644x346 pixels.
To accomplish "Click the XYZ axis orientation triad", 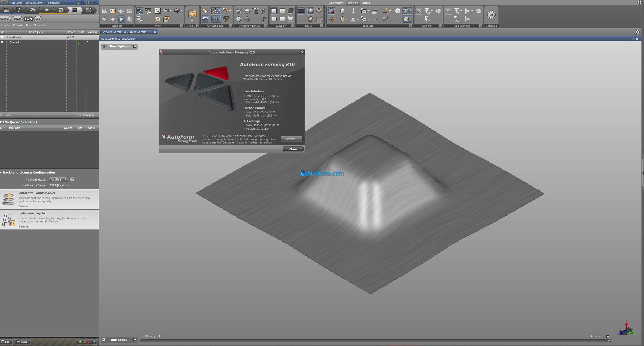I will (x=627, y=328).
